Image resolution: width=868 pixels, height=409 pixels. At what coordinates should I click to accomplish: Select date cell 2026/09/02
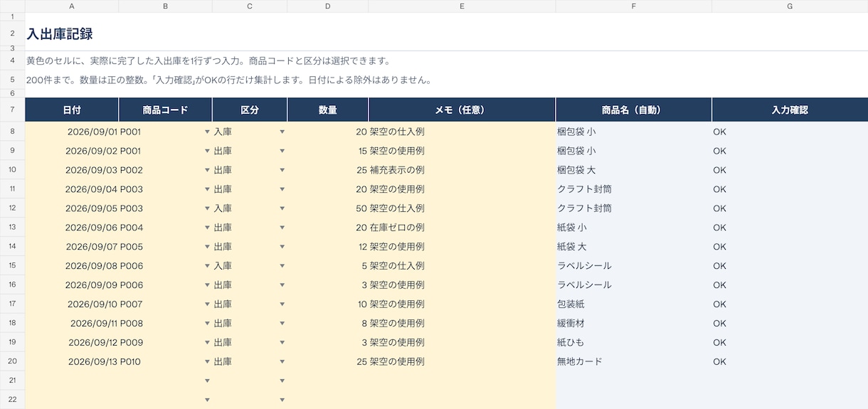point(72,151)
